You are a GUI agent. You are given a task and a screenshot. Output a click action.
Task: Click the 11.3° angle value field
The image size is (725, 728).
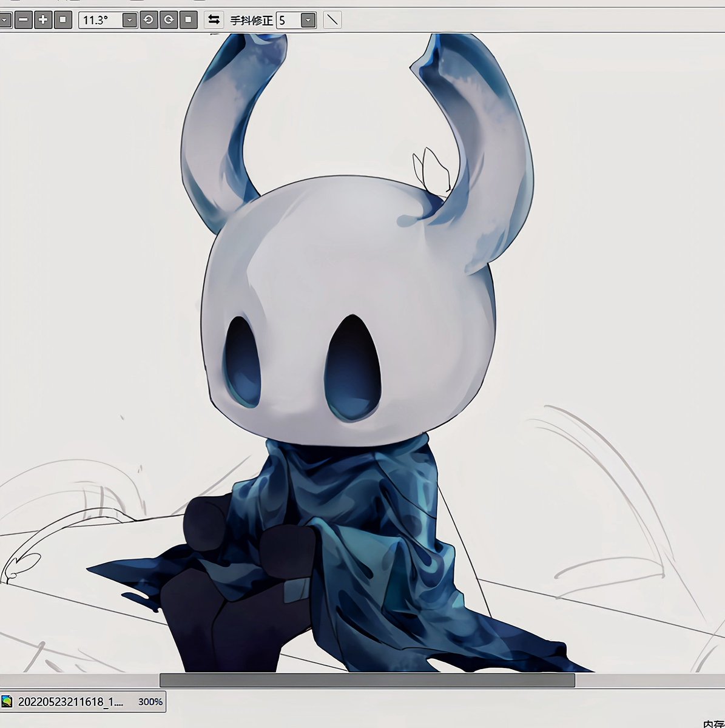point(101,20)
